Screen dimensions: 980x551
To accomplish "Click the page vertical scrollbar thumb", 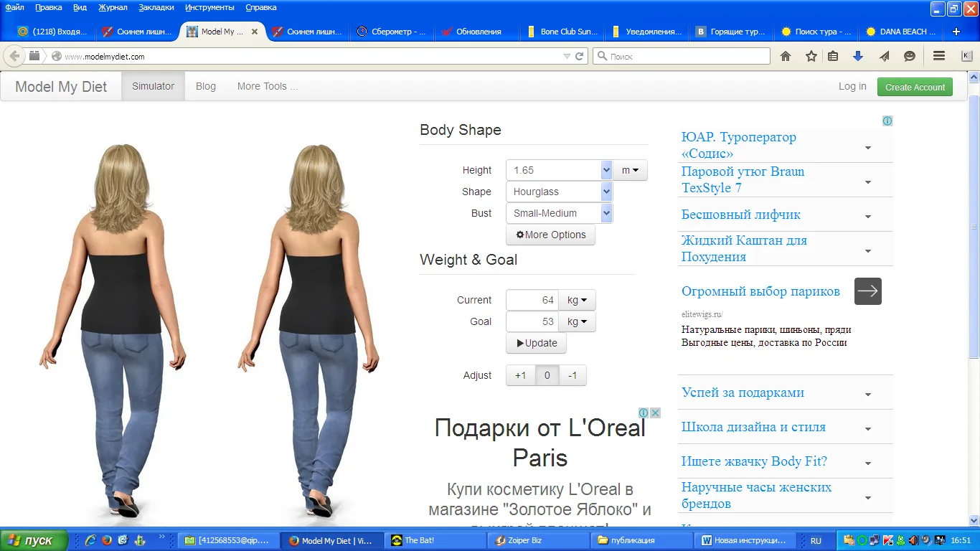I will pos(974,226).
